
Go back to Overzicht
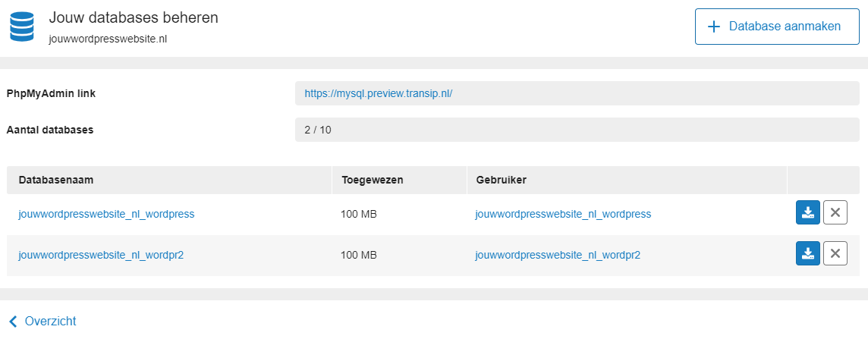pyautogui.click(x=50, y=322)
